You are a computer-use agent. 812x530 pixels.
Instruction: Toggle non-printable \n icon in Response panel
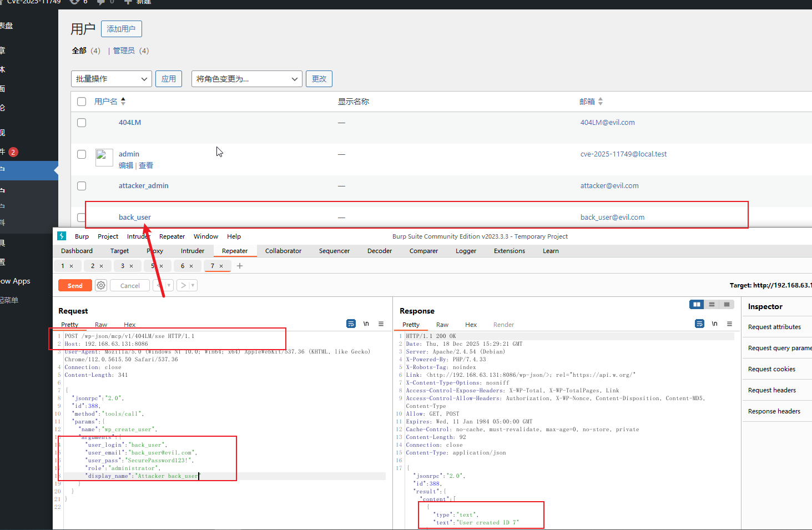715,324
